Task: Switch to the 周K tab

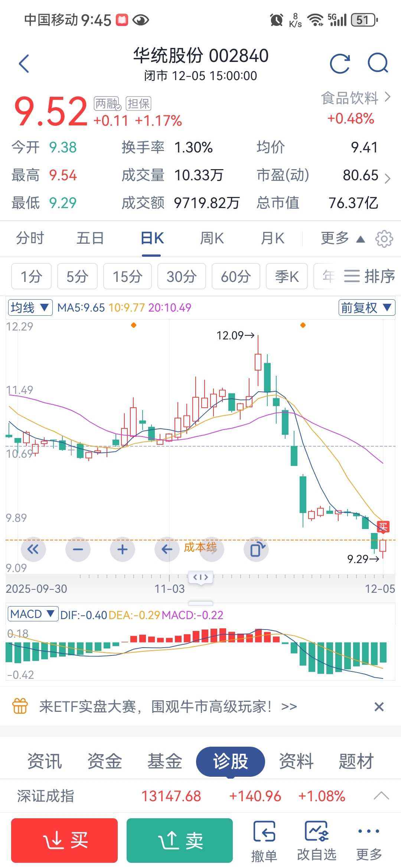Action: (212, 239)
